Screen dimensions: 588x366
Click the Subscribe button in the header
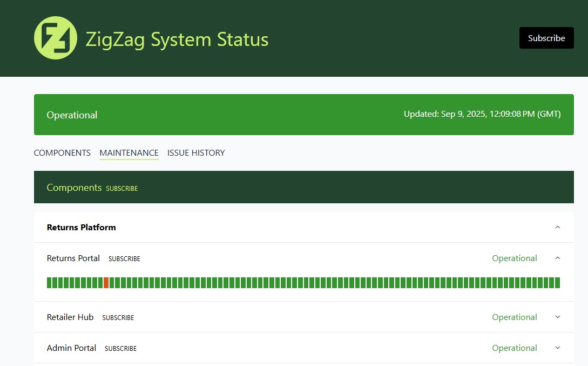pyautogui.click(x=546, y=38)
